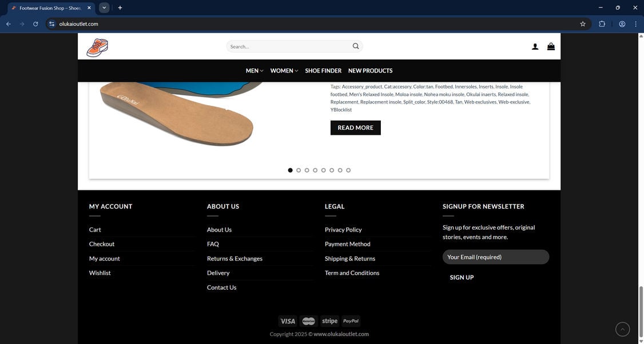Open the shopping bag cart icon
The width and height of the screenshot is (644, 344).
(x=551, y=46)
